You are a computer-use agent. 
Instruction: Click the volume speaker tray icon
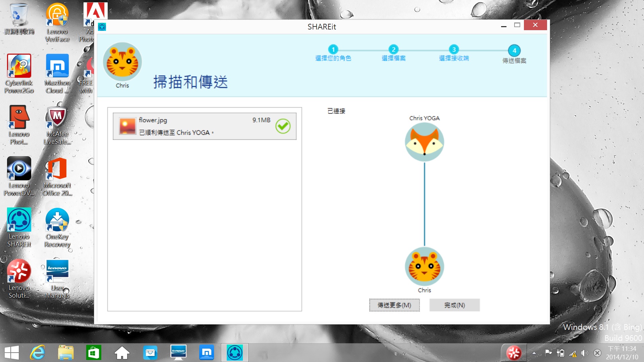pyautogui.click(x=585, y=353)
